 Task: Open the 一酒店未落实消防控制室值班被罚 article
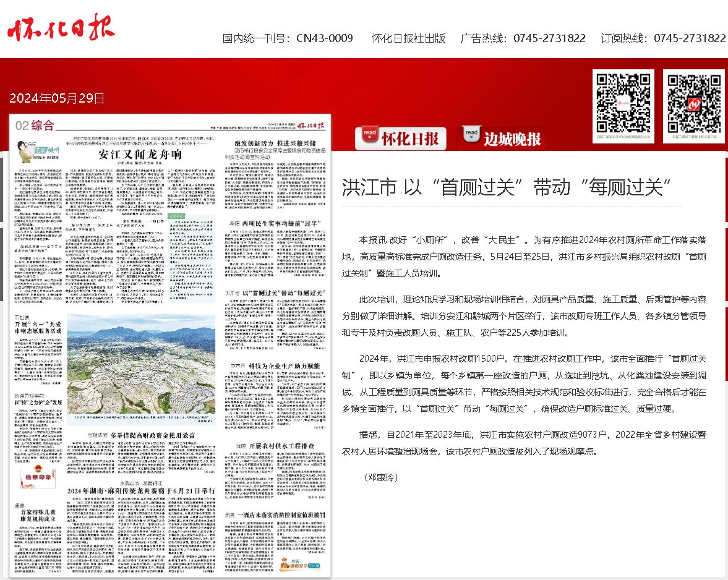[281, 515]
